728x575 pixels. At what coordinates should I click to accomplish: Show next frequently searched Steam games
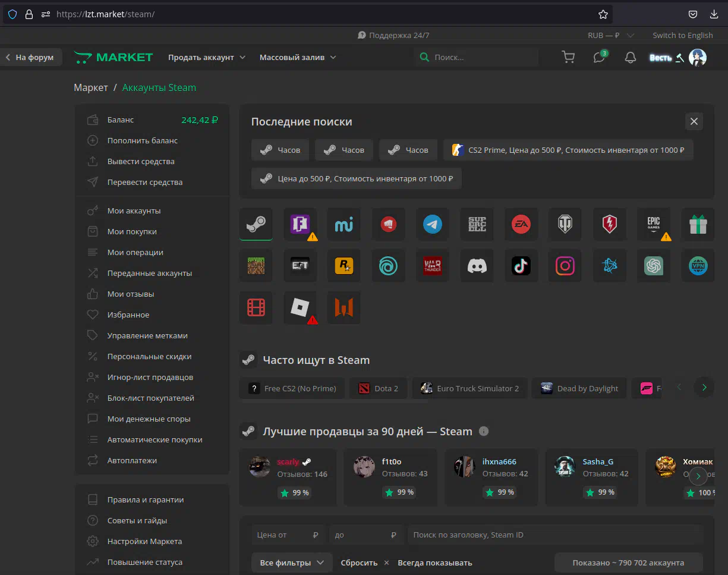point(704,388)
